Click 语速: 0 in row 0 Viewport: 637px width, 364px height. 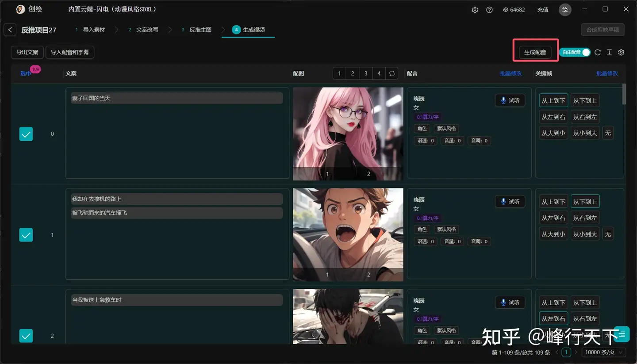coord(426,141)
